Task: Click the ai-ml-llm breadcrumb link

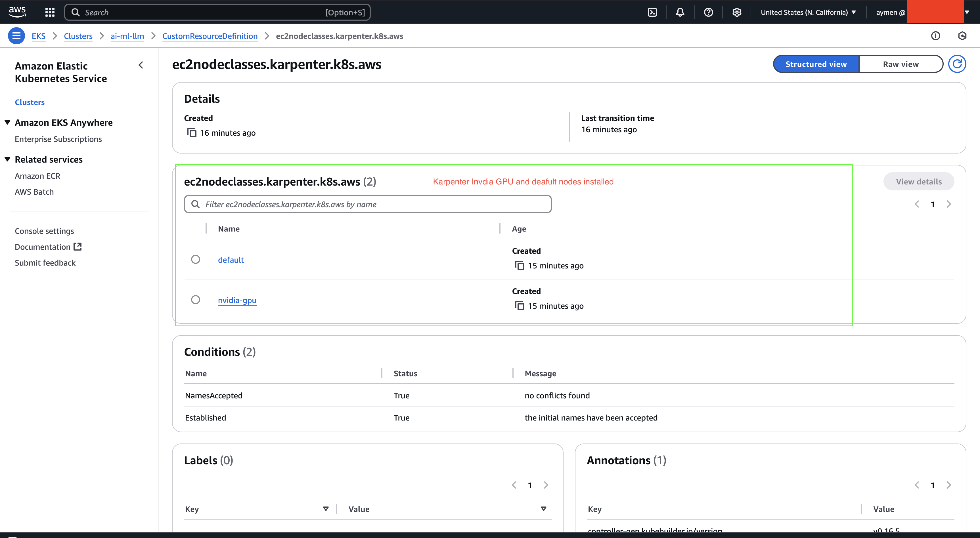Action: (x=127, y=36)
